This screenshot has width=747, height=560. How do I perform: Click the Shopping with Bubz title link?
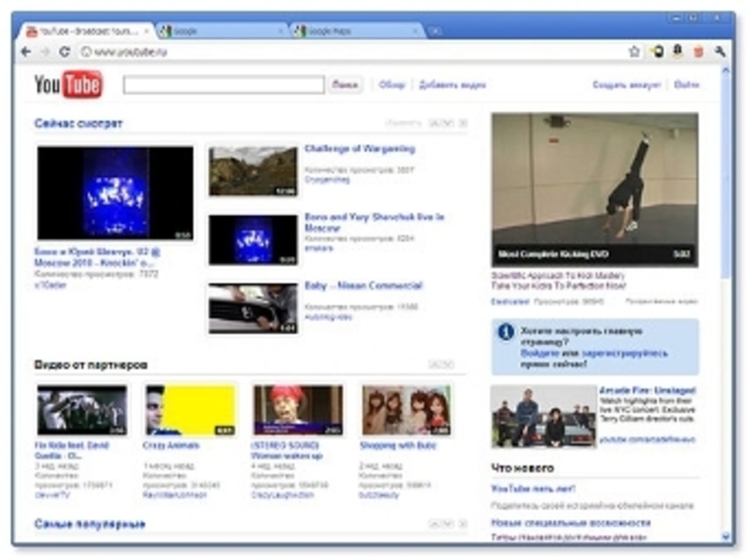(397, 445)
